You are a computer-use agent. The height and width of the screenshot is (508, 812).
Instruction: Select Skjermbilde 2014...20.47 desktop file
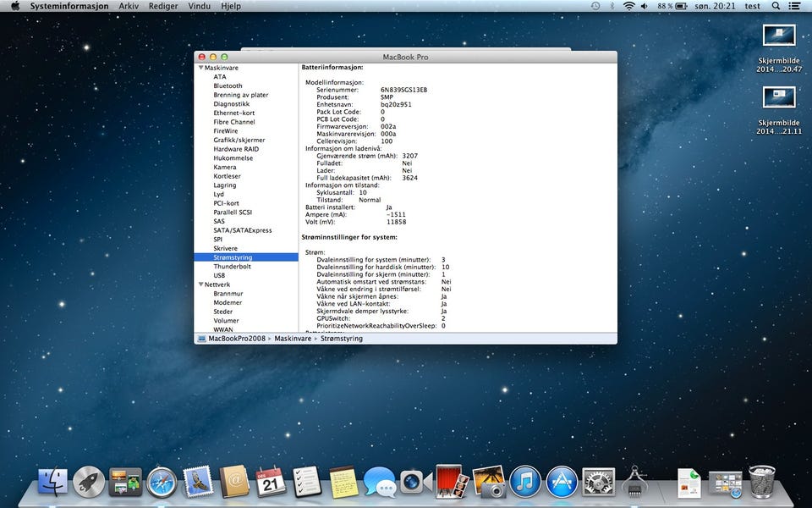point(779,36)
